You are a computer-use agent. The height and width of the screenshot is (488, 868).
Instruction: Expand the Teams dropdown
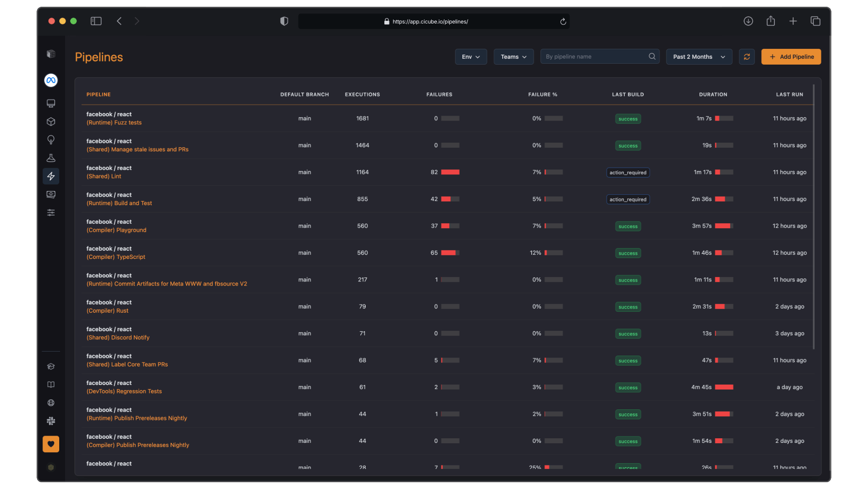click(513, 56)
